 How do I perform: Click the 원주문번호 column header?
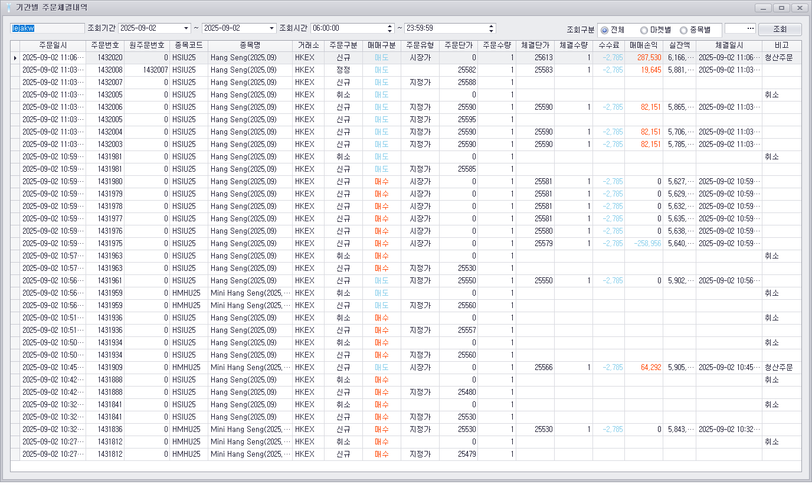click(x=146, y=45)
